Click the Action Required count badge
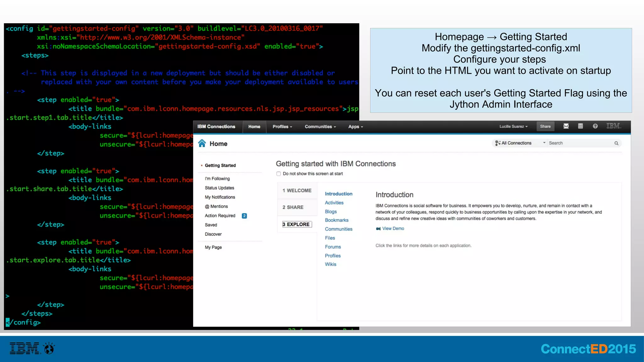Viewport: 644px width, 362px height. 244,216
